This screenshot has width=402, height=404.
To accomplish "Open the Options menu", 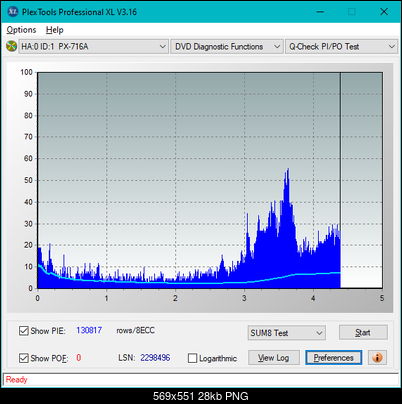I will tap(21, 30).
